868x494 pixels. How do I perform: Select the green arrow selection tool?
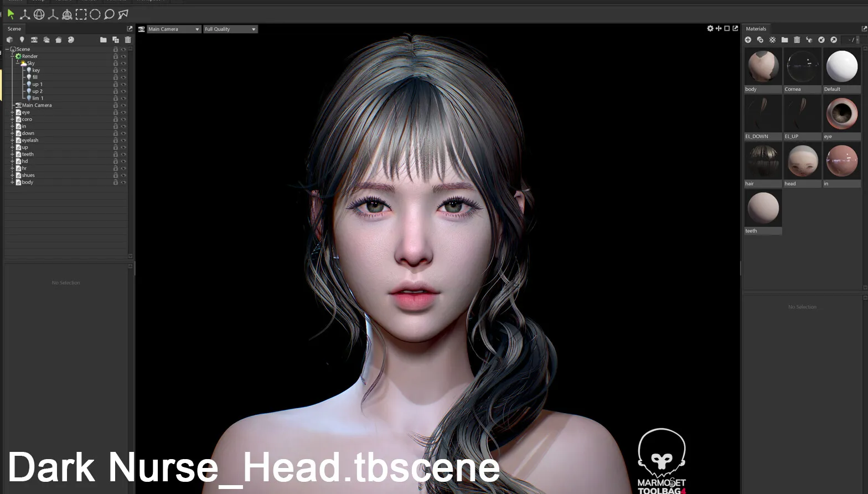(11, 14)
